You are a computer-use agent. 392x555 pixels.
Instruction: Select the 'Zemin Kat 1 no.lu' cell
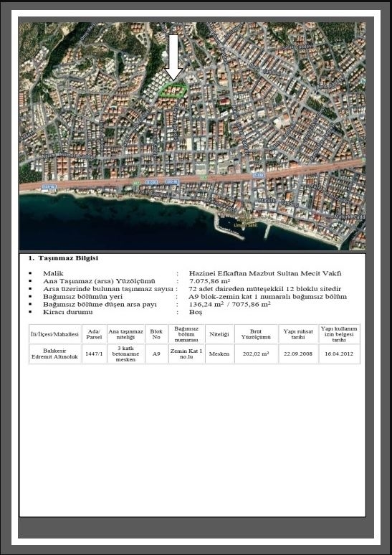pos(186,354)
